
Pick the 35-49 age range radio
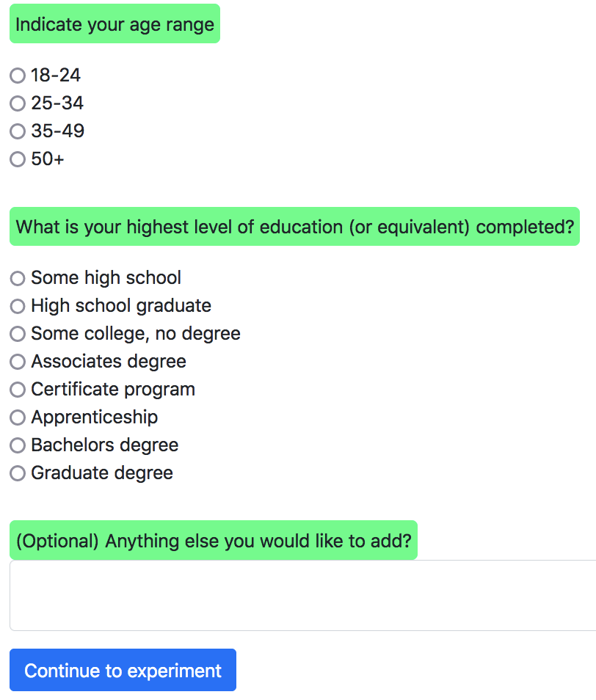point(18,131)
